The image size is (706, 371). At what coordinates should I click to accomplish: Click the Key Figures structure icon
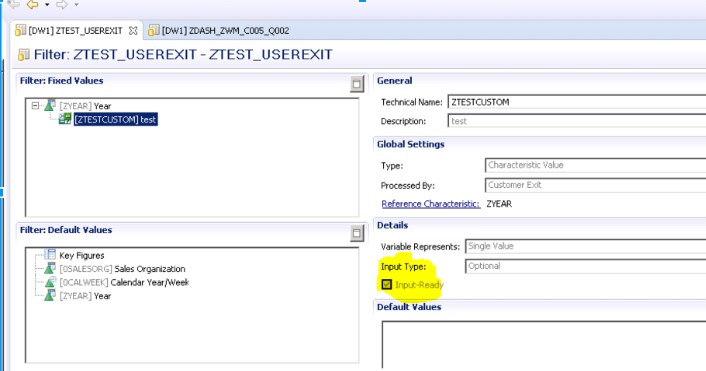pyautogui.click(x=50, y=255)
